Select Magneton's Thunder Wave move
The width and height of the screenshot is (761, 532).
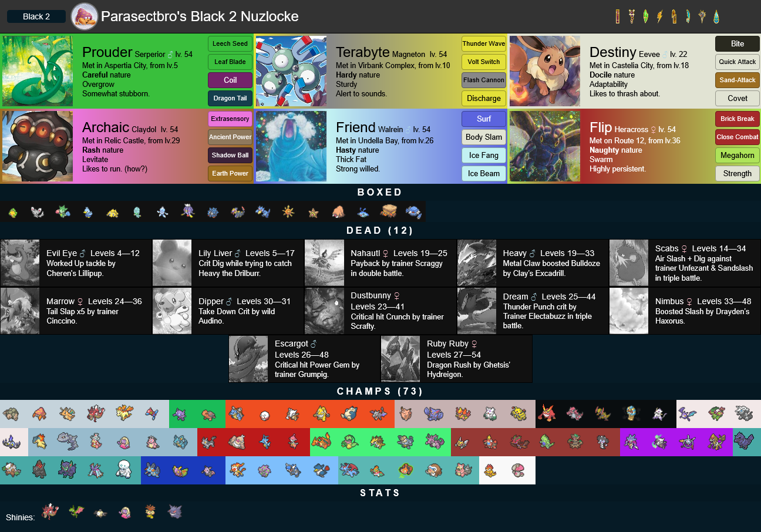[x=484, y=43]
